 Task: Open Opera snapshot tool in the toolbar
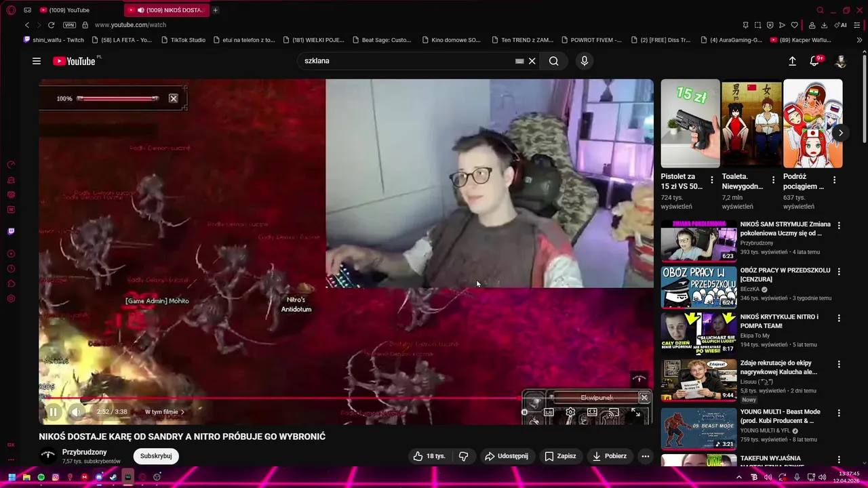[x=758, y=25]
